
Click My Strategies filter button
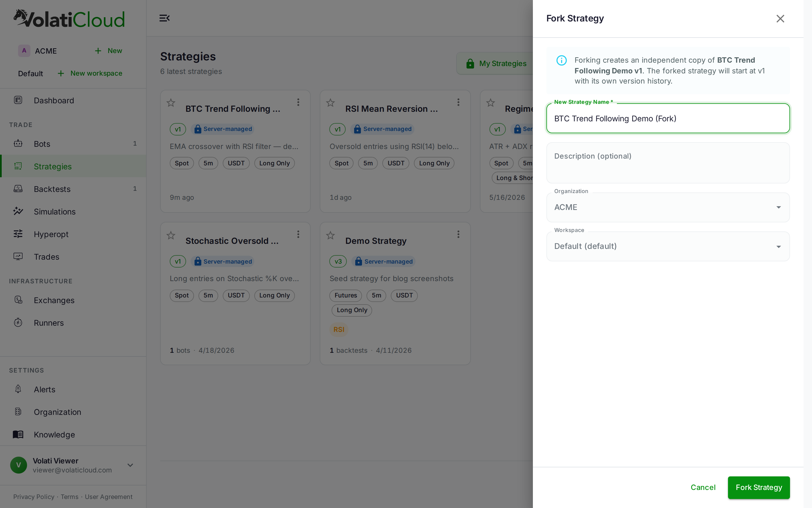point(495,63)
